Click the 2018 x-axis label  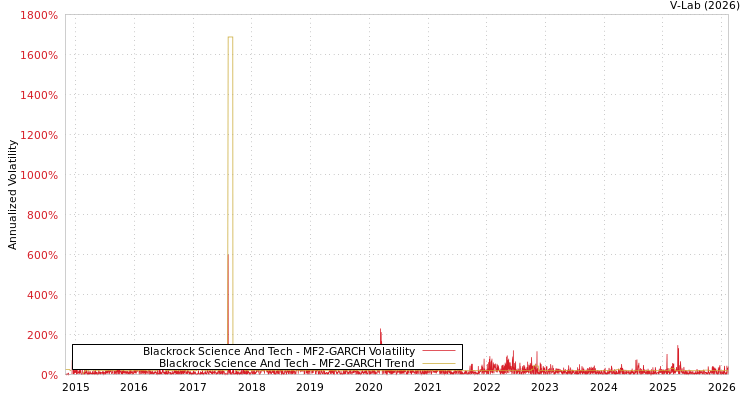pyautogui.click(x=252, y=387)
